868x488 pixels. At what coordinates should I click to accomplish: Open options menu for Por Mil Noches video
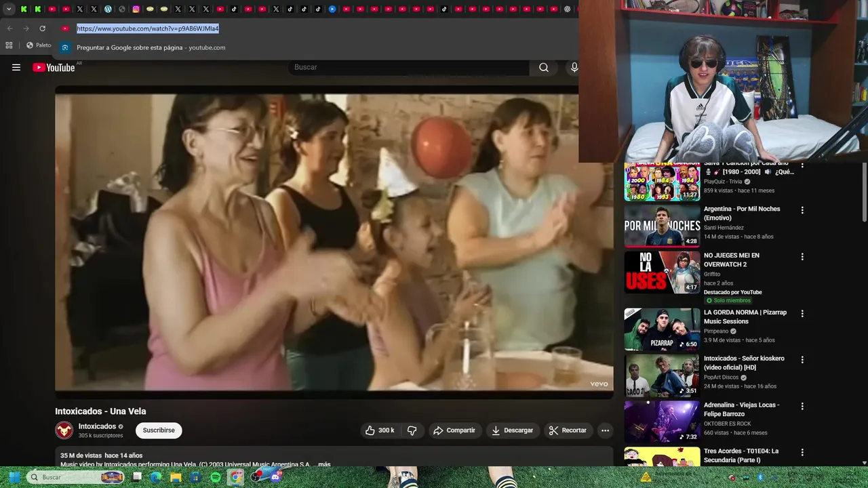coord(802,210)
